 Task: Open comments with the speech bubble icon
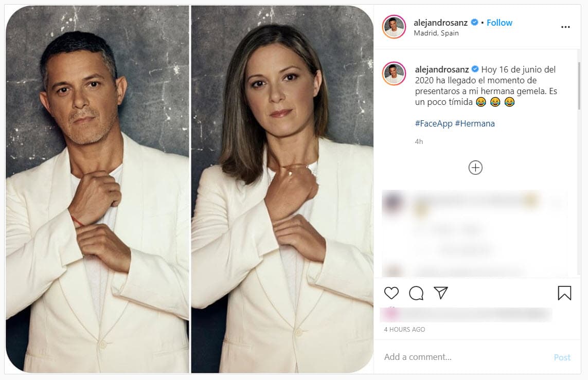tap(416, 293)
